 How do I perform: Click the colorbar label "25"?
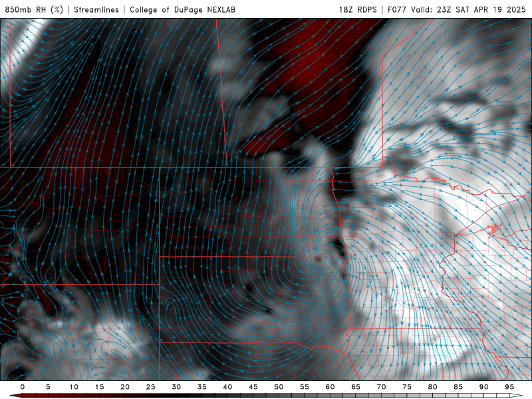click(x=151, y=387)
